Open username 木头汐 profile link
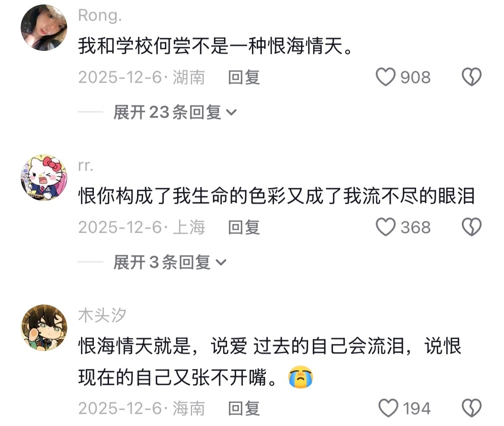The height and width of the screenshot is (426, 504). 102,315
